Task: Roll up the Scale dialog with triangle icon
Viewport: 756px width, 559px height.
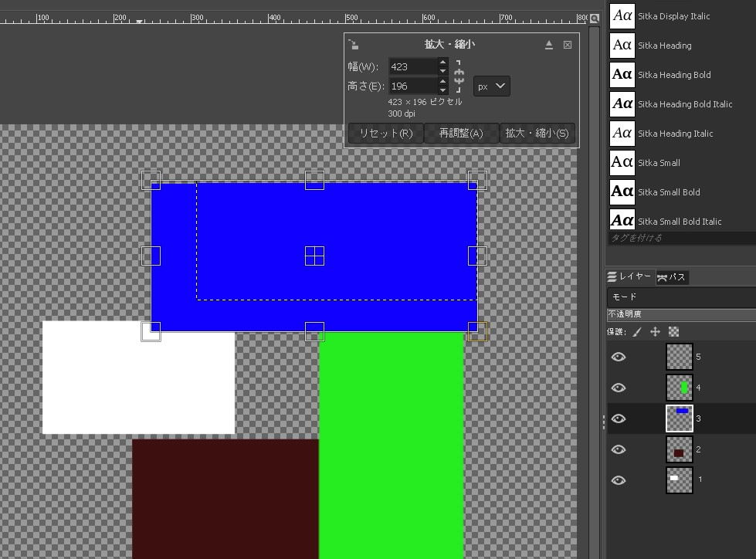Action: coord(549,45)
